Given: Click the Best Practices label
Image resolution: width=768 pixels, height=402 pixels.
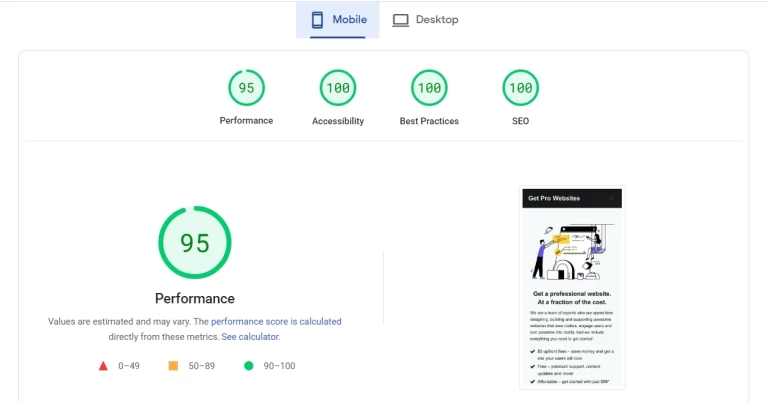Looking at the screenshot, I should coord(429,121).
